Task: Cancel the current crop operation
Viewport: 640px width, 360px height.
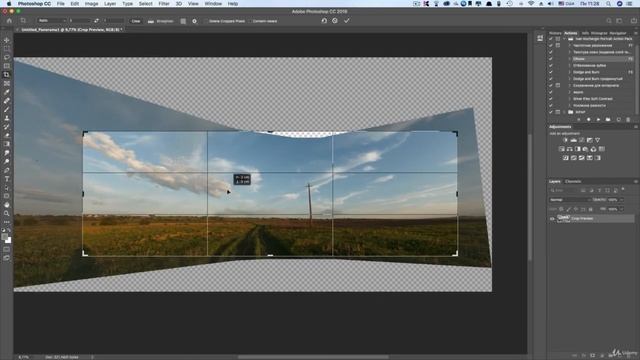Action: (x=335, y=21)
